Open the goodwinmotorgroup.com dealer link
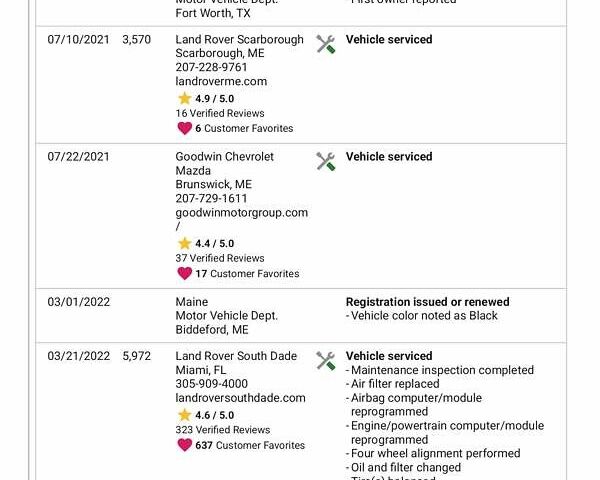600x480 pixels. click(241, 213)
